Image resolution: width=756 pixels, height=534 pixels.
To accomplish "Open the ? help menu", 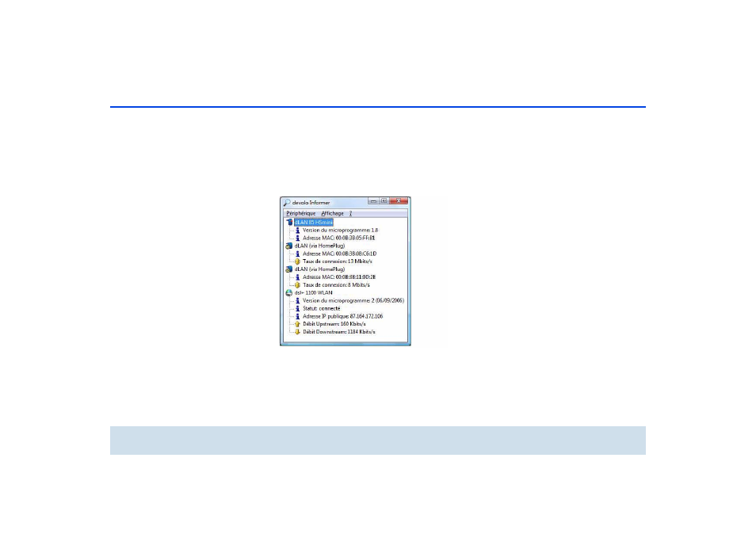I will (350, 213).
